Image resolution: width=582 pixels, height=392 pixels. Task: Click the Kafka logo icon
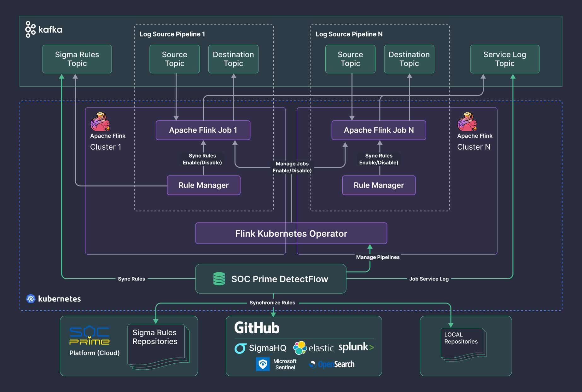(x=30, y=29)
